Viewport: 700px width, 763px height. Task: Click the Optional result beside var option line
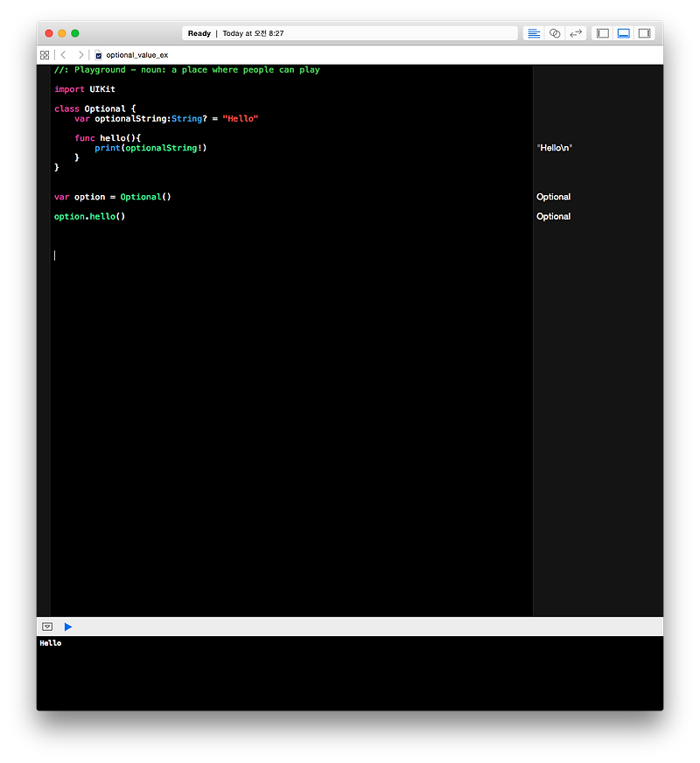pos(553,196)
